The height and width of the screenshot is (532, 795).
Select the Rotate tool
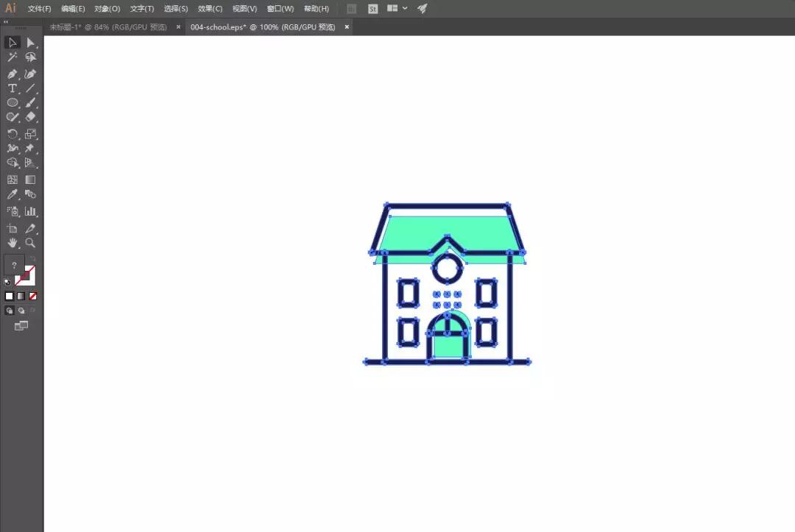pyautogui.click(x=13, y=134)
